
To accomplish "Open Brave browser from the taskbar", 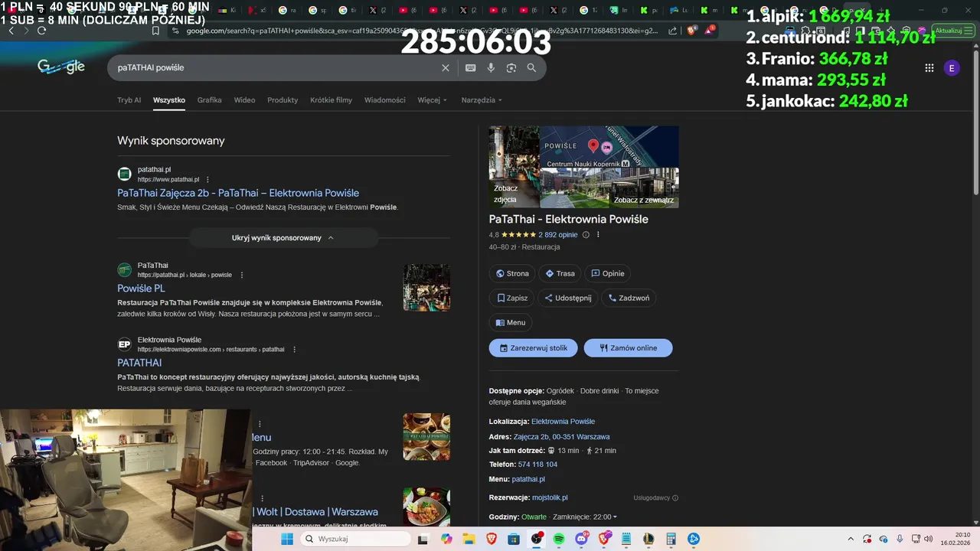I will [492, 539].
